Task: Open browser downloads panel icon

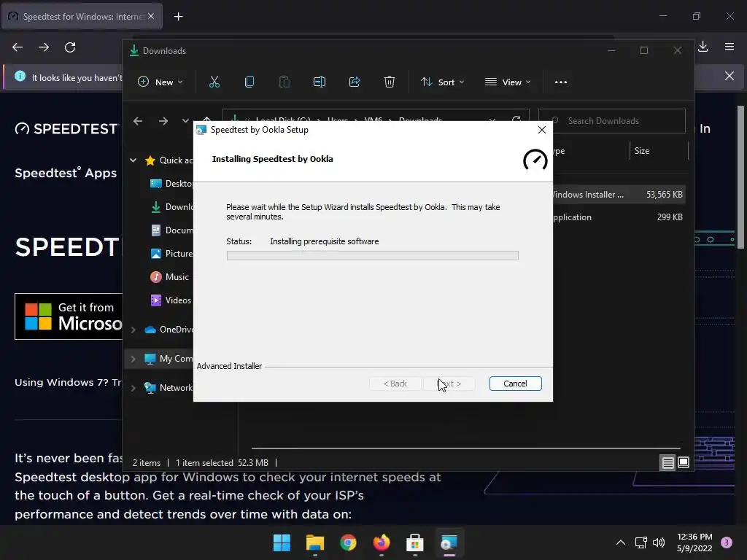Action: (x=703, y=47)
